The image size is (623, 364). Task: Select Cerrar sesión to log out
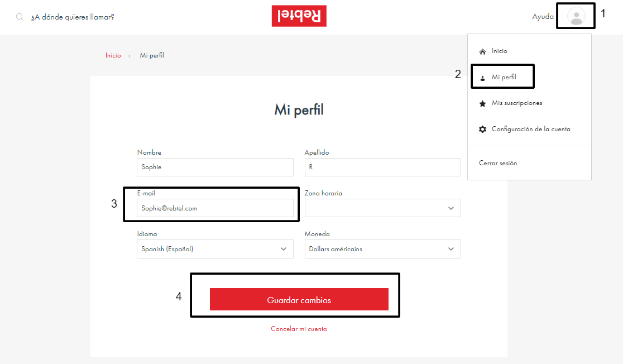click(498, 163)
